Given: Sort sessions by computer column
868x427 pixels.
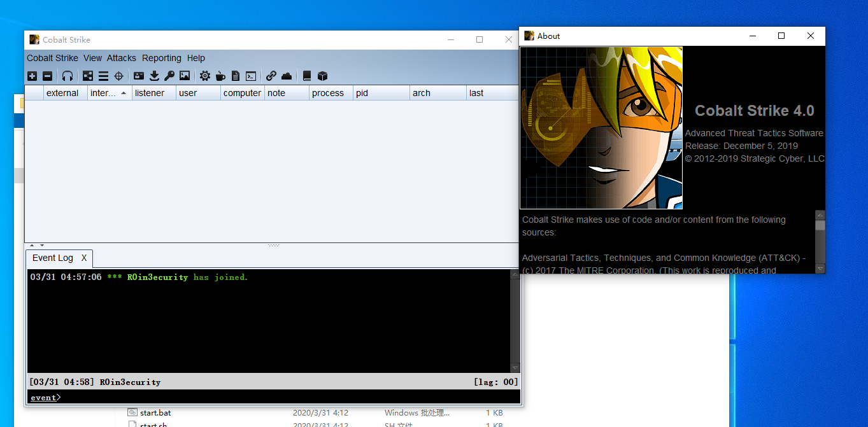Looking at the screenshot, I should point(243,93).
